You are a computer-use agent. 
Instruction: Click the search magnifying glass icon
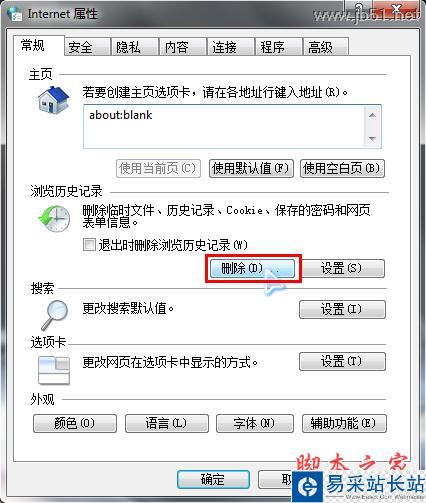click(55, 315)
